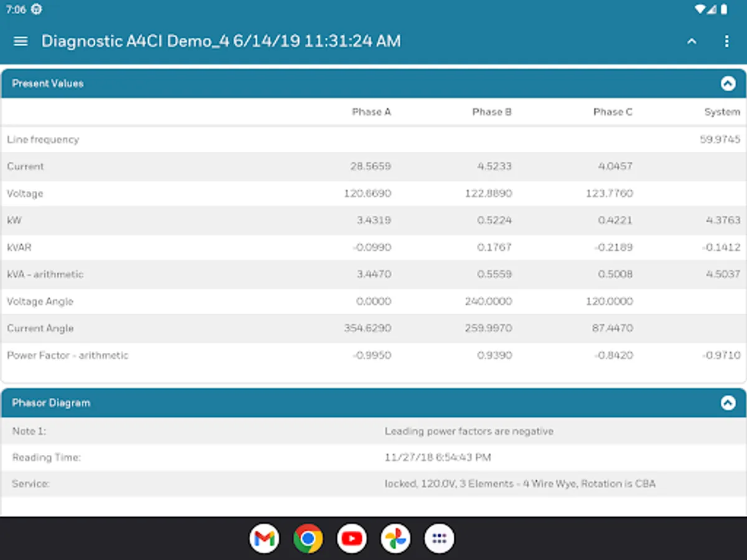Click the diagnostic title text in header
This screenshot has height=560, width=747.
point(221,41)
